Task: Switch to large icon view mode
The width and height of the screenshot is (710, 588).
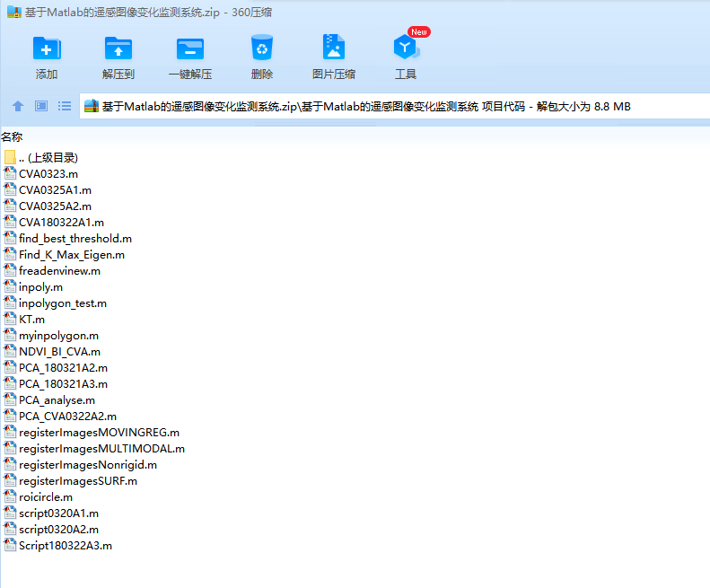Action: (41, 107)
